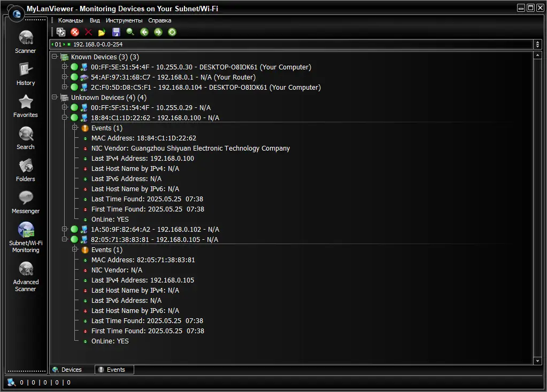The image size is (547, 392).
Task: Click the green refresh toolbar icon
Action: point(172,32)
